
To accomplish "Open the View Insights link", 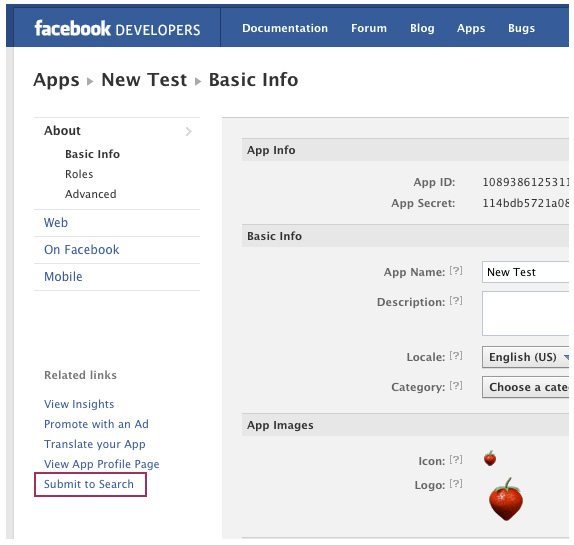I will 79,404.
